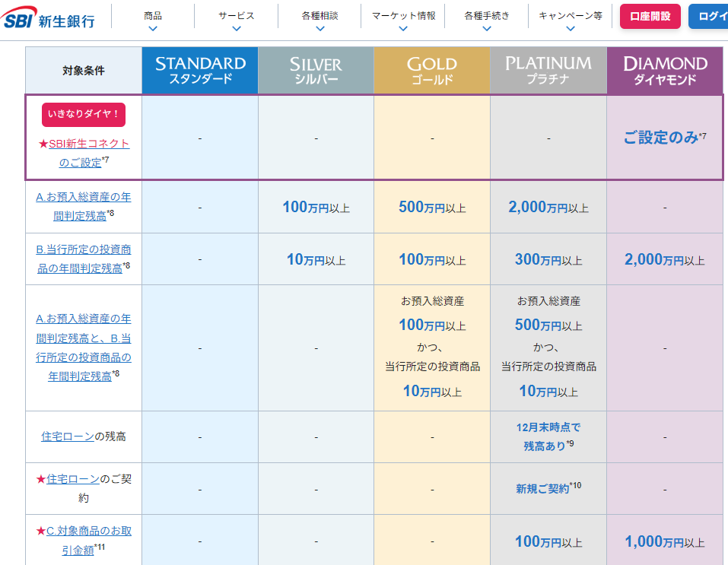Expand the chevron under 各種相談
The image size is (728, 565).
tap(320, 29)
